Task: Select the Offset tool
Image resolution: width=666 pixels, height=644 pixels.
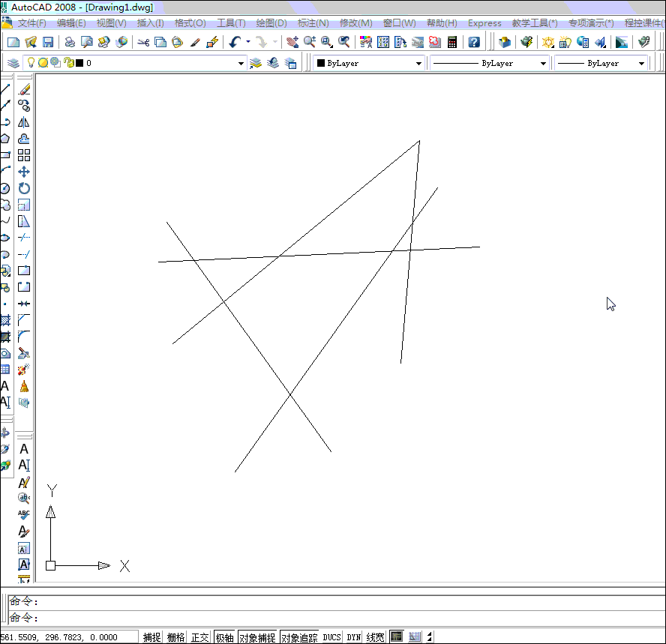Action: (x=24, y=139)
